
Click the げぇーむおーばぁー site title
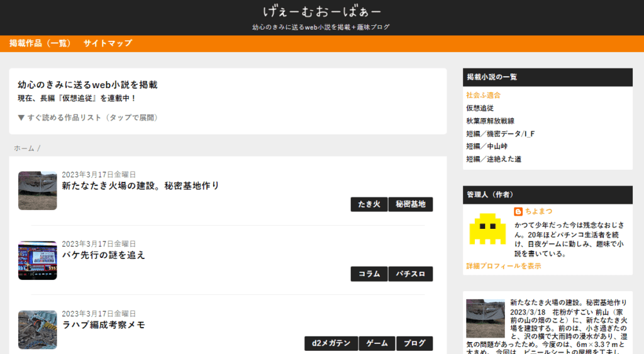(321, 11)
